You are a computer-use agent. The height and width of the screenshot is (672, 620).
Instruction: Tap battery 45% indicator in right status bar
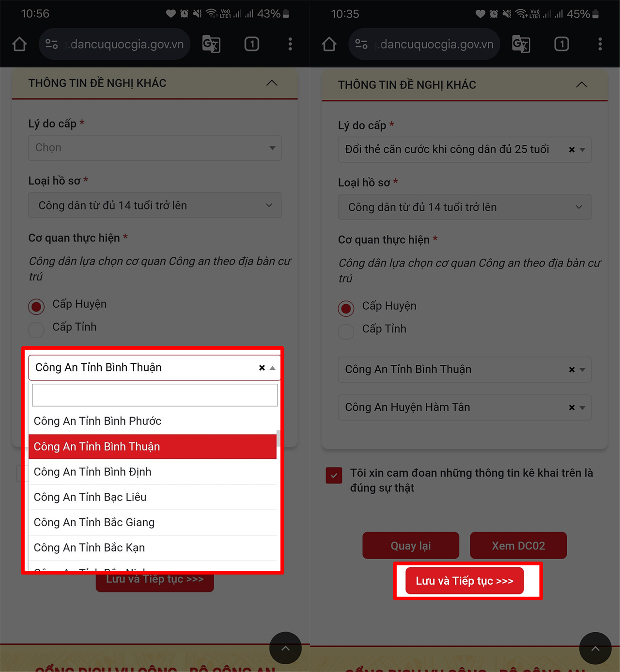583,14
